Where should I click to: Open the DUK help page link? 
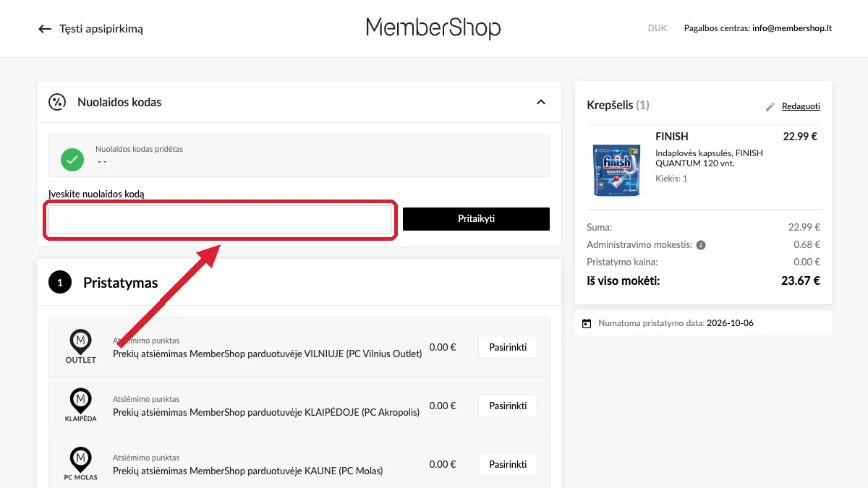(658, 29)
